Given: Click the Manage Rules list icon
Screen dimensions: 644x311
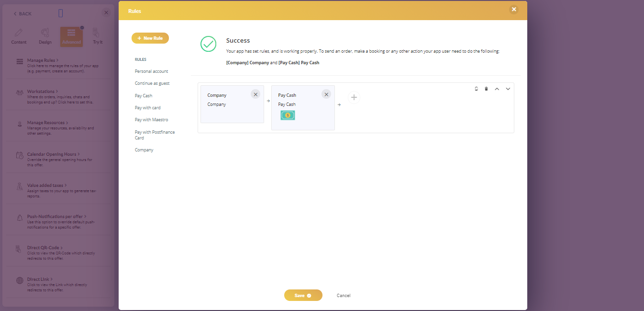Looking at the screenshot, I should [20, 61].
